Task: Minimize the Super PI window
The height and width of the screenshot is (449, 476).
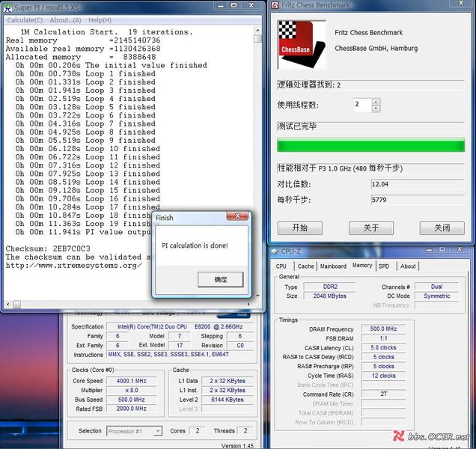Action: pos(221,5)
